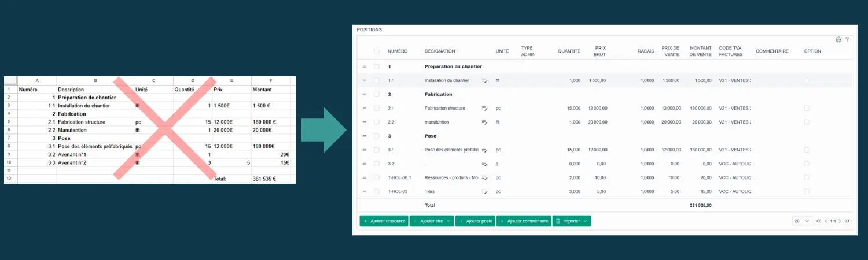Select row 2.1 checkbox
The height and width of the screenshot is (260, 868).
(x=377, y=108)
